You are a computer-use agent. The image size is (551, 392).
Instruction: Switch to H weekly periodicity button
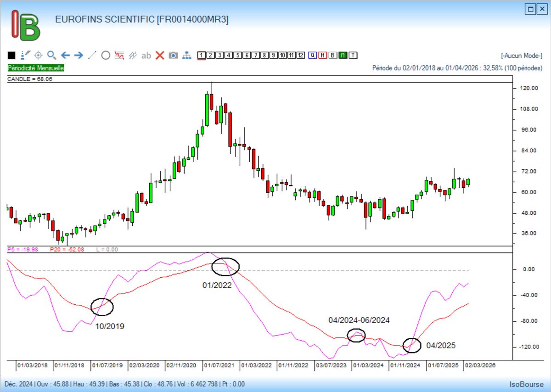pyautogui.click(x=323, y=56)
